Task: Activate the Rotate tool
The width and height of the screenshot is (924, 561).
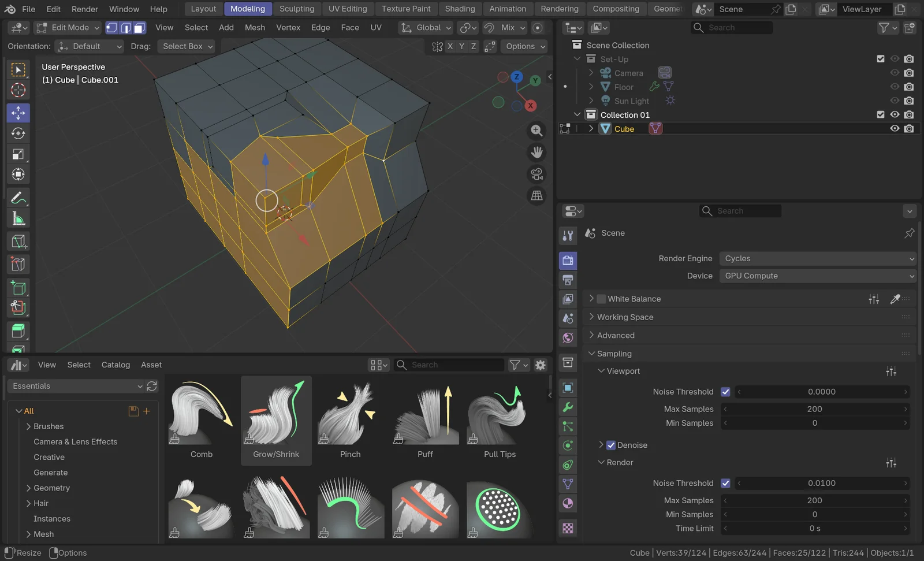Action: 18,133
